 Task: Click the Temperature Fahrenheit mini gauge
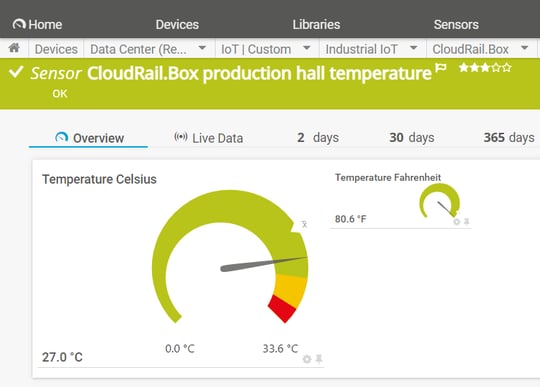pos(439,201)
